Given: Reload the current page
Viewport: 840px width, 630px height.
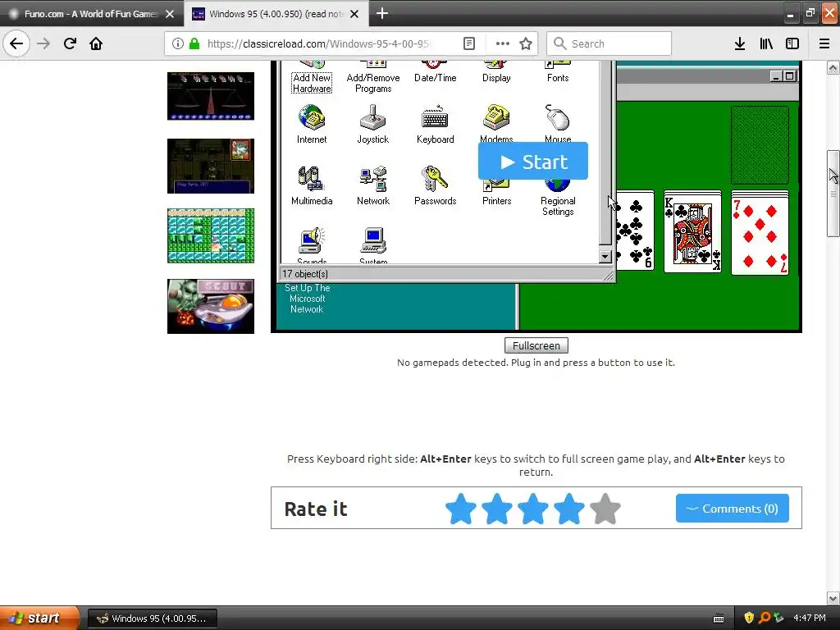Looking at the screenshot, I should click(x=70, y=43).
